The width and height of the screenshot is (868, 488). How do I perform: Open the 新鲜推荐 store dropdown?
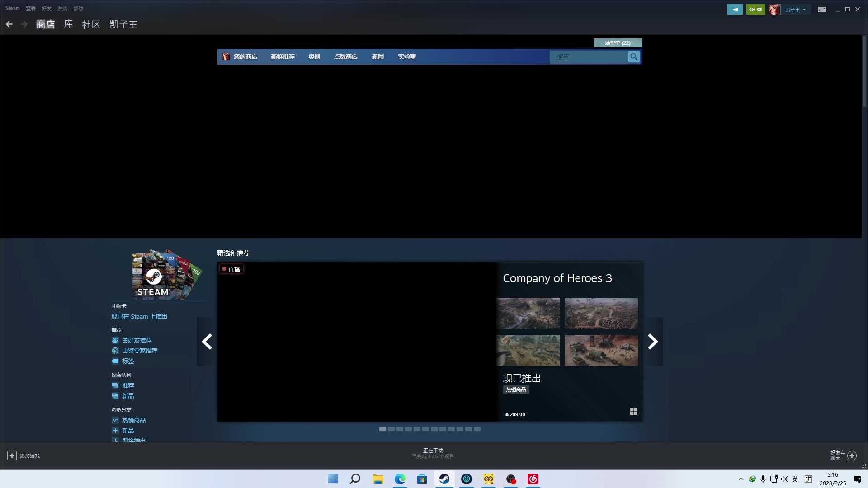(x=283, y=57)
